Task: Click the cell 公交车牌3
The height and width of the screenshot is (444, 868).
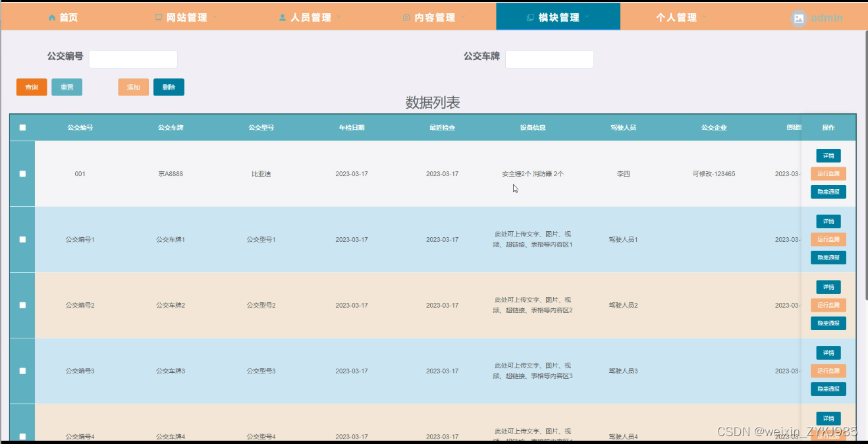Action: click(171, 371)
